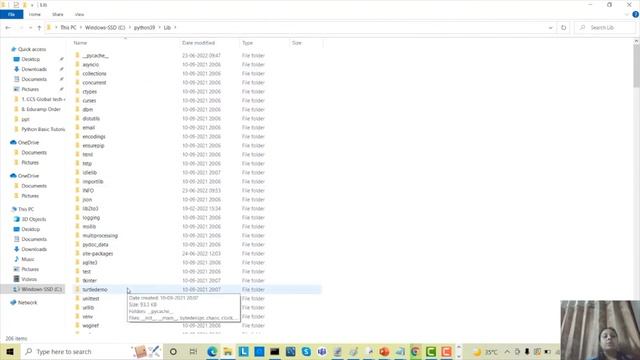This screenshot has height=360, width=640.
Task: Click This PC in the address breadcrumb
Action: [x=68, y=27]
